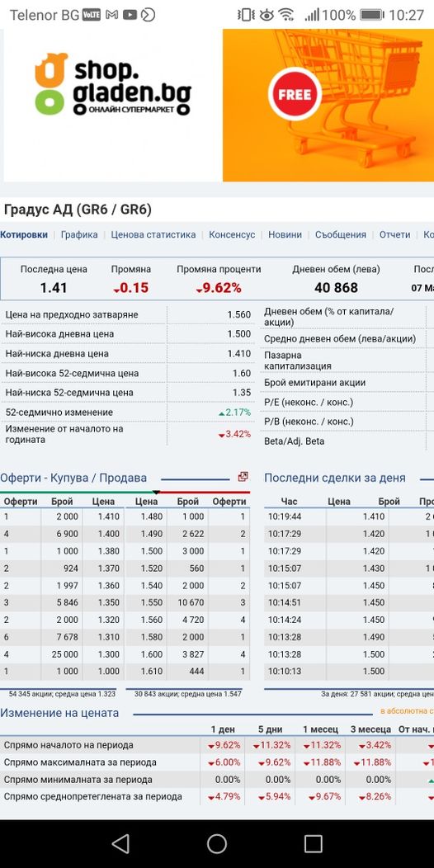Tap the trade time 10:19:44
Screen dimensions: 434x868
pos(285,517)
